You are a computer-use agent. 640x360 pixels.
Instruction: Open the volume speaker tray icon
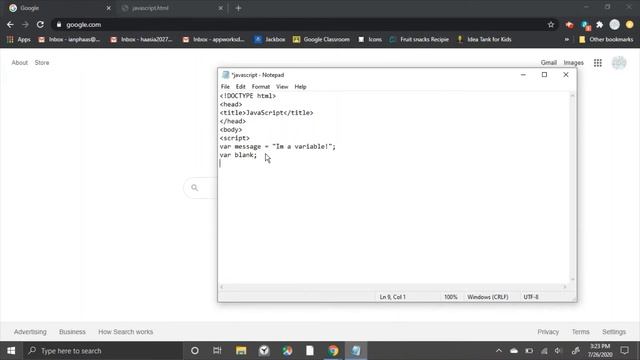[558, 351]
